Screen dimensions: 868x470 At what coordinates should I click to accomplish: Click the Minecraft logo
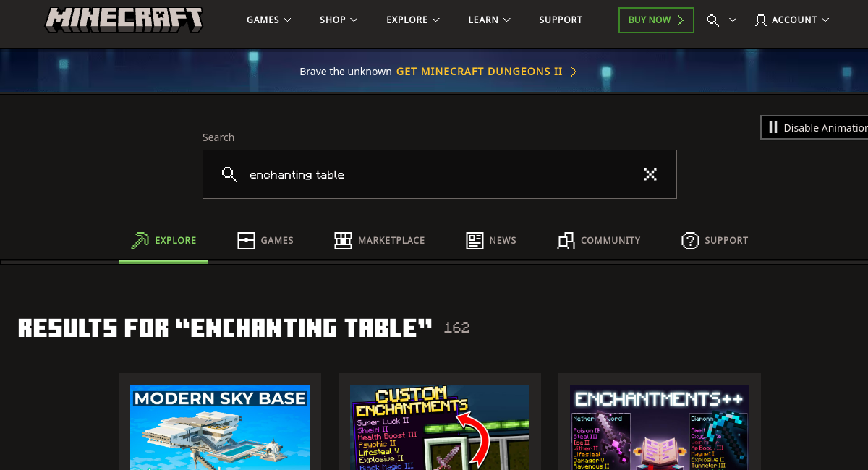point(124,20)
